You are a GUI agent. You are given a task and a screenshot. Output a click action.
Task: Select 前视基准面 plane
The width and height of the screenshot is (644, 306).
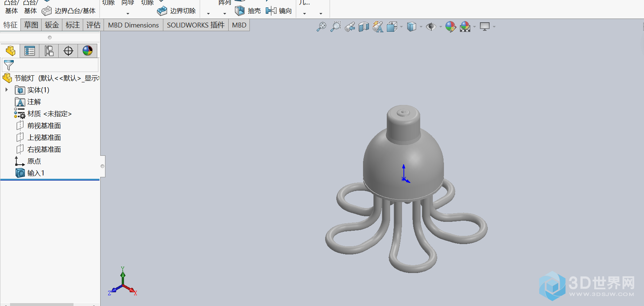pyautogui.click(x=39, y=126)
